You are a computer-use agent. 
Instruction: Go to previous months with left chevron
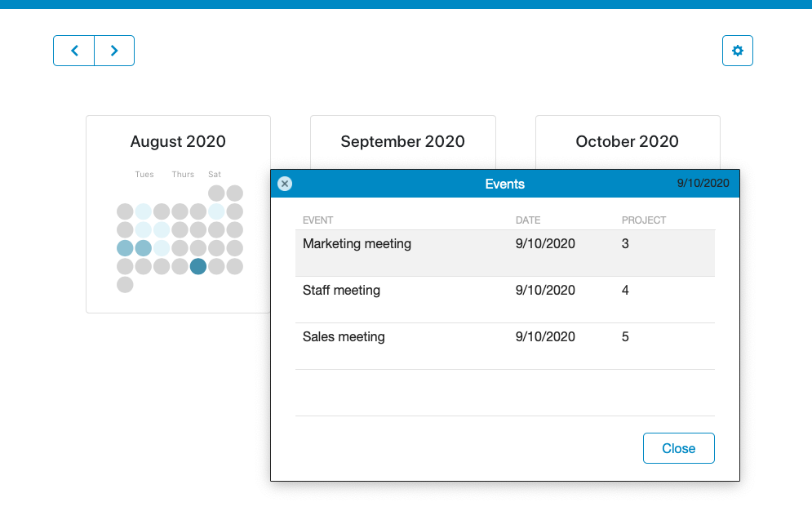point(74,51)
